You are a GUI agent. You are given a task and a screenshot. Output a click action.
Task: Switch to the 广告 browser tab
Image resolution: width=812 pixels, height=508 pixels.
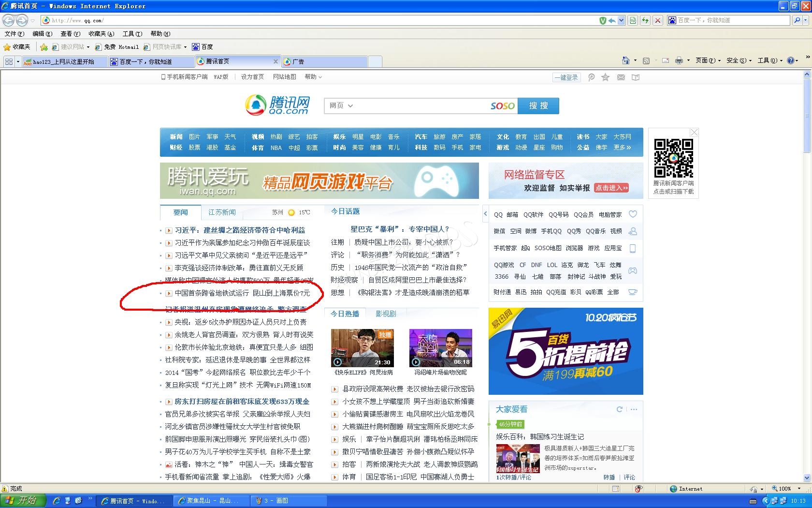tap(325, 61)
